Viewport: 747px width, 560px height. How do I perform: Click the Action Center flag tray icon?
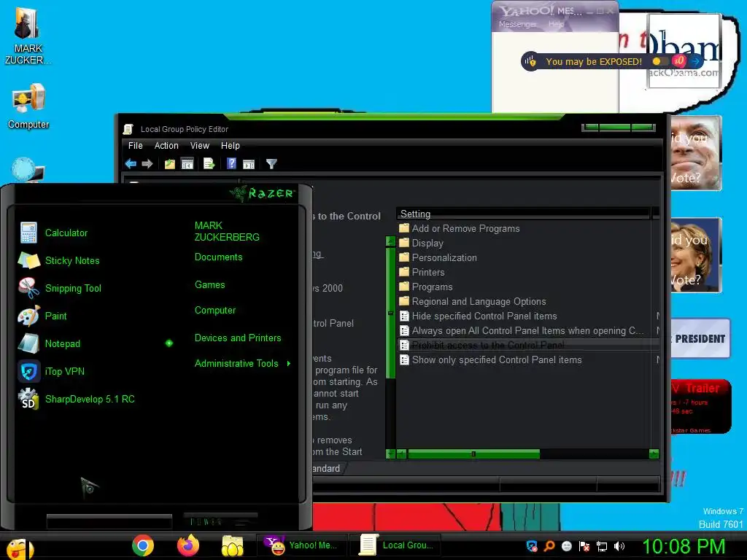click(x=584, y=546)
